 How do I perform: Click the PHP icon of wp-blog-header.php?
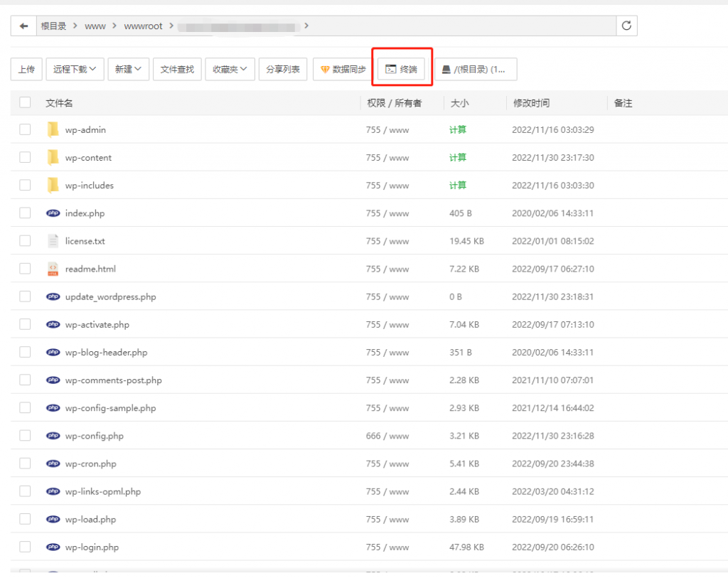click(x=53, y=353)
